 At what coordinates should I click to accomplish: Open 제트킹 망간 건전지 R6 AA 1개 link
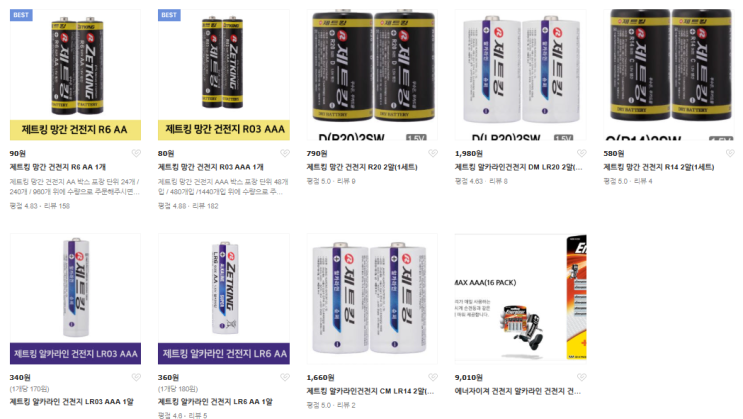[x=58, y=167]
